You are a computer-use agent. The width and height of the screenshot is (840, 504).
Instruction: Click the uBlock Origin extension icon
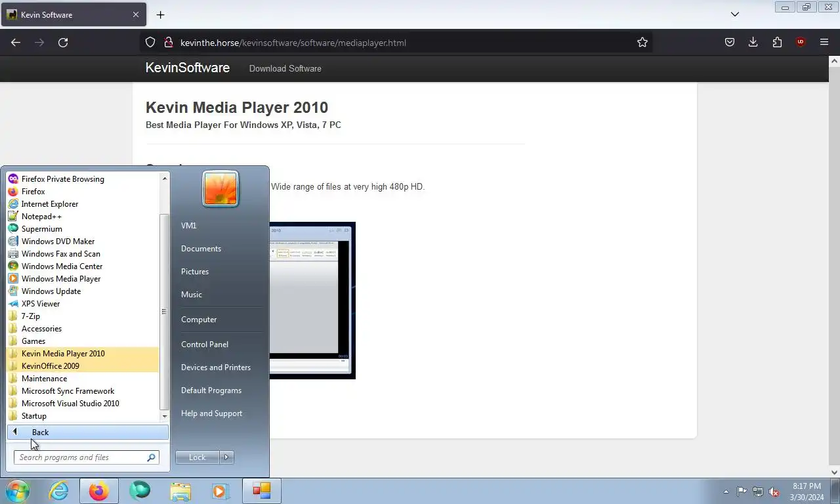click(x=800, y=42)
